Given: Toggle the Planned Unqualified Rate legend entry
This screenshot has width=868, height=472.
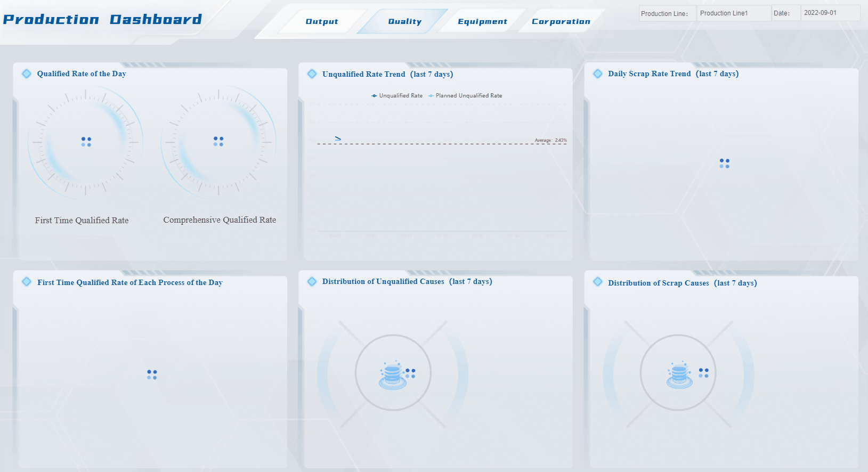Looking at the screenshot, I should tap(465, 96).
